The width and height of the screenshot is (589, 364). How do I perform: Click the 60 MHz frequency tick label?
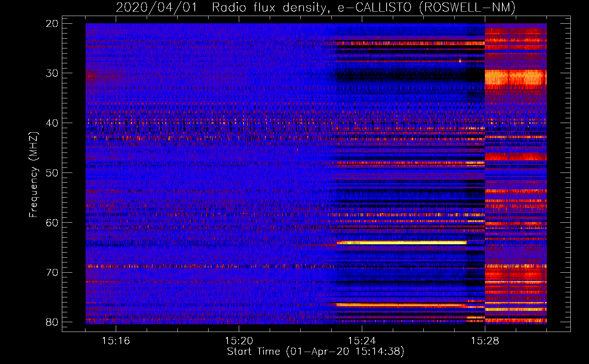tap(52, 222)
